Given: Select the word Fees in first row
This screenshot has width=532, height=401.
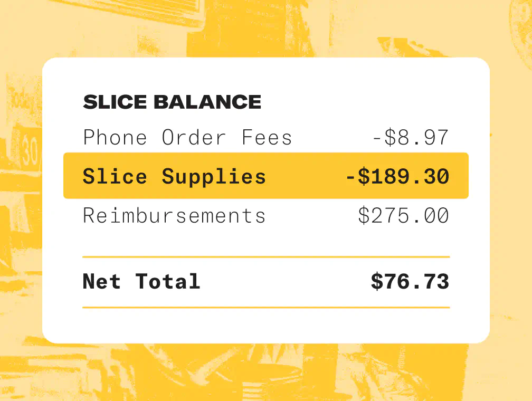Looking at the screenshot, I should tap(267, 137).
